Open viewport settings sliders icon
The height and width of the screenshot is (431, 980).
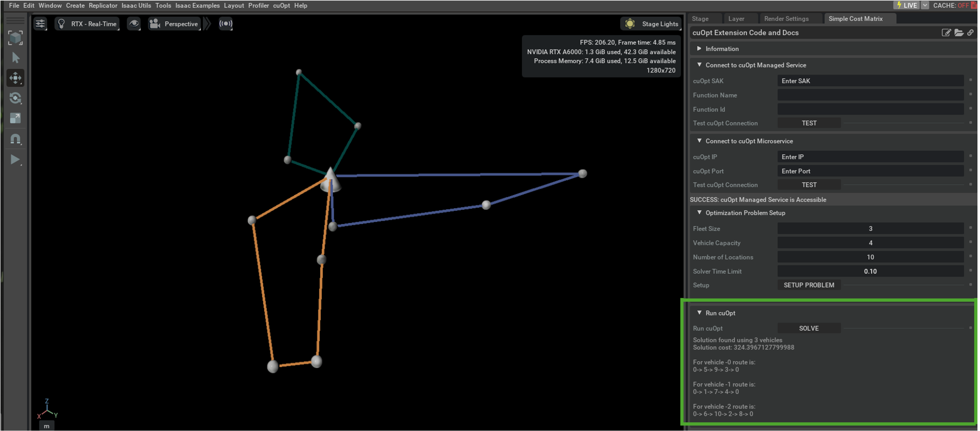click(40, 24)
